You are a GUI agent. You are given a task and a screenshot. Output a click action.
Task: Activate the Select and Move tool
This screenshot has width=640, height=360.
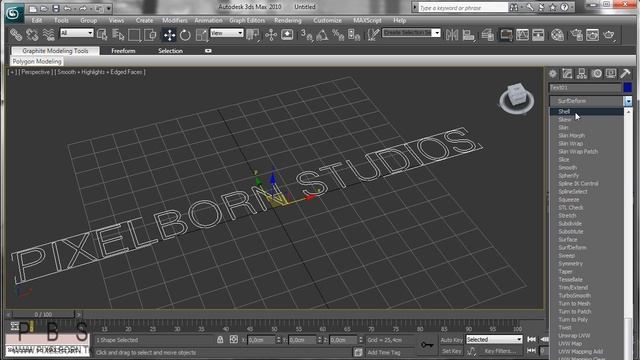(169, 35)
